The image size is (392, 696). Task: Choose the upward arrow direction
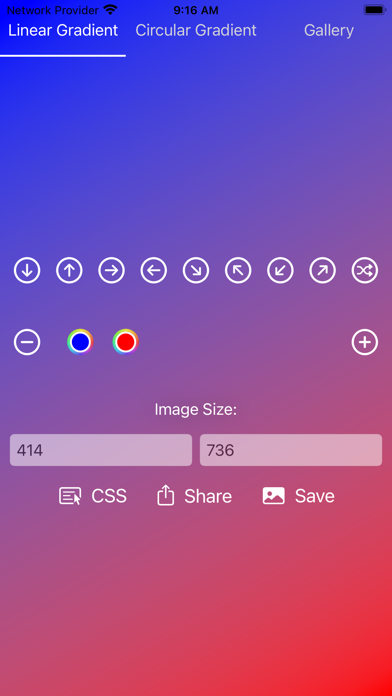[x=69, y=270]
